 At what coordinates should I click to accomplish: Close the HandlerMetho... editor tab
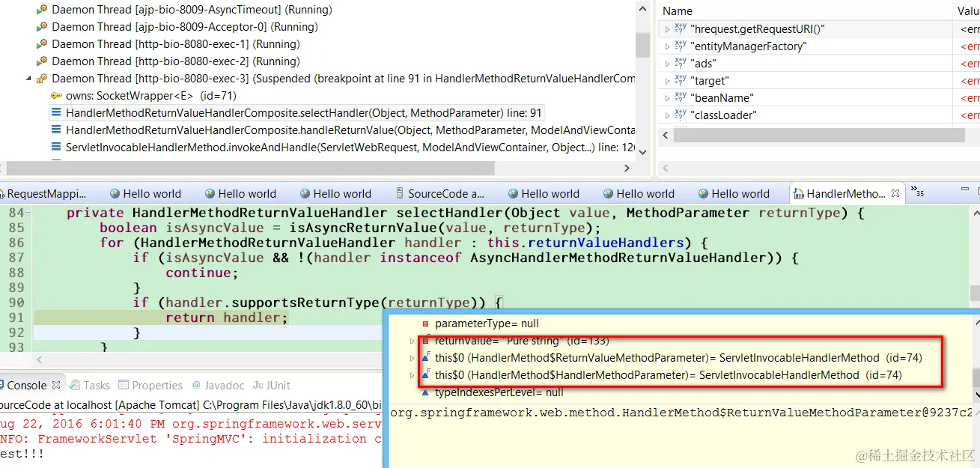[895, 194]
